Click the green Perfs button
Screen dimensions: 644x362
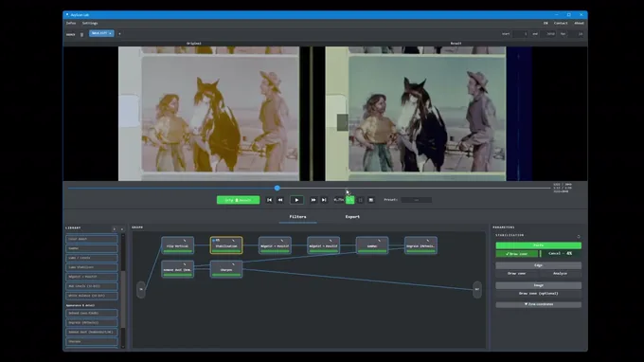tap(539, 245)
